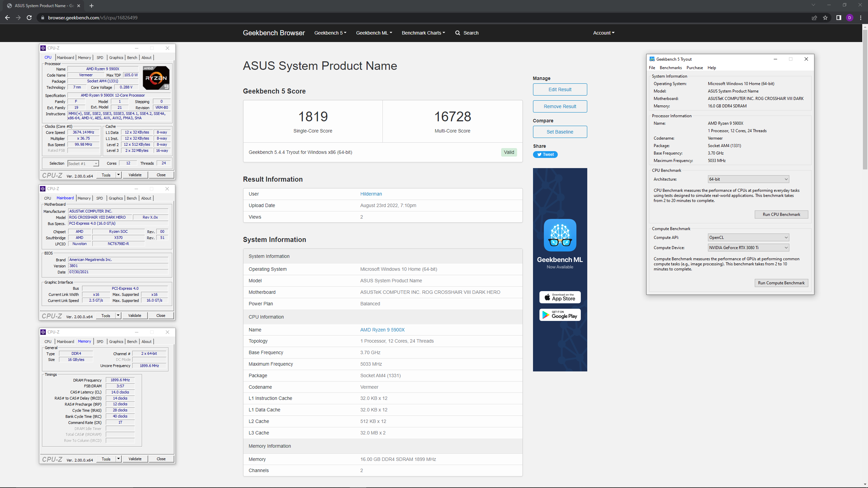Open the App Store download badge
This screenshot has width=868, height=488.
(560, 297)
